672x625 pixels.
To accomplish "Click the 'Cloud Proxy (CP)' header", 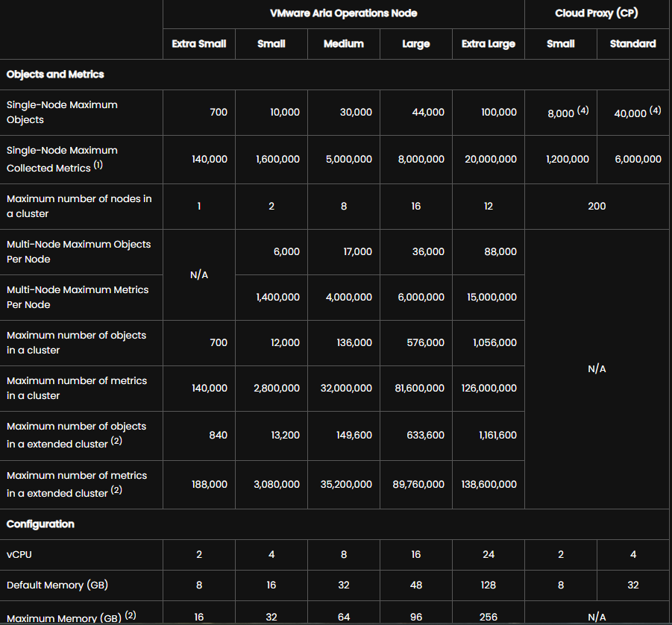I will point(597,13).
